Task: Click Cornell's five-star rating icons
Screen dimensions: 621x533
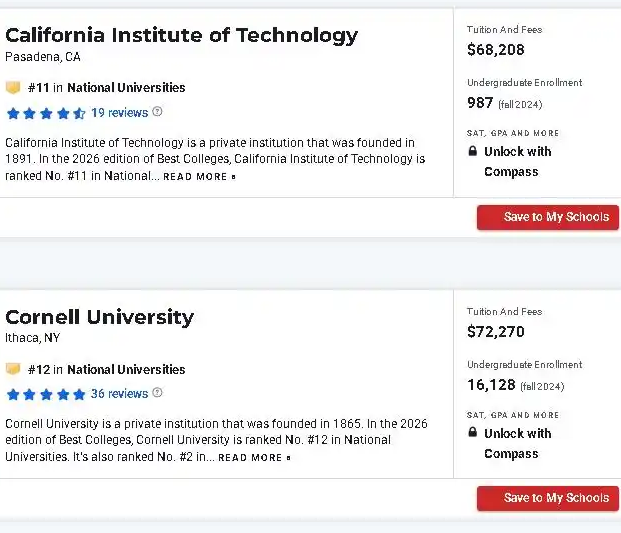Action: coord(45,394)
